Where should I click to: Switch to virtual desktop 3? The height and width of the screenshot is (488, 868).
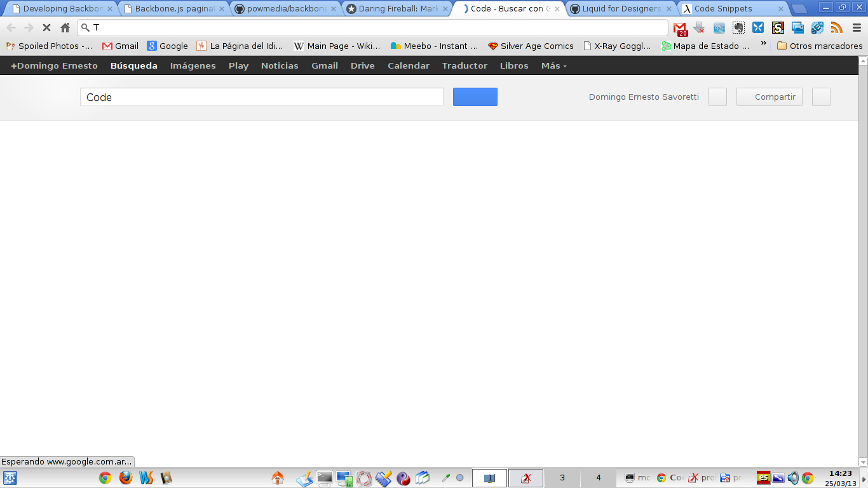(x=562, y=478)
